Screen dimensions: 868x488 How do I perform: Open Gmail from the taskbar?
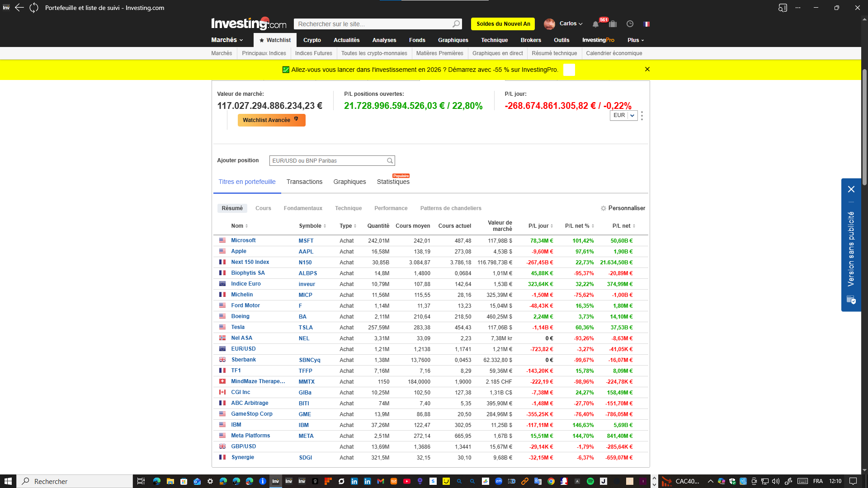381,481
